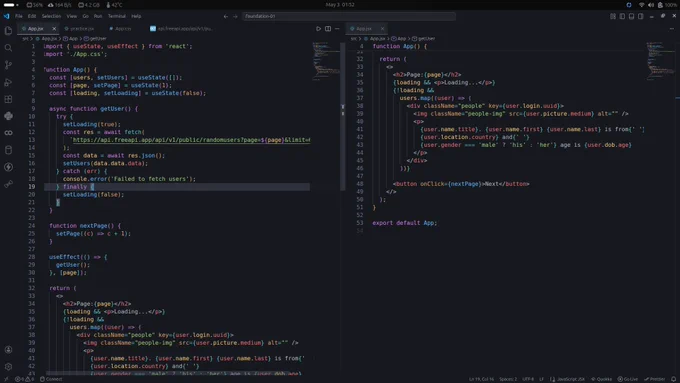Click the notifications bell in status bar
Viewport: 680px width, 383px height.
click(x=673, y=379)
